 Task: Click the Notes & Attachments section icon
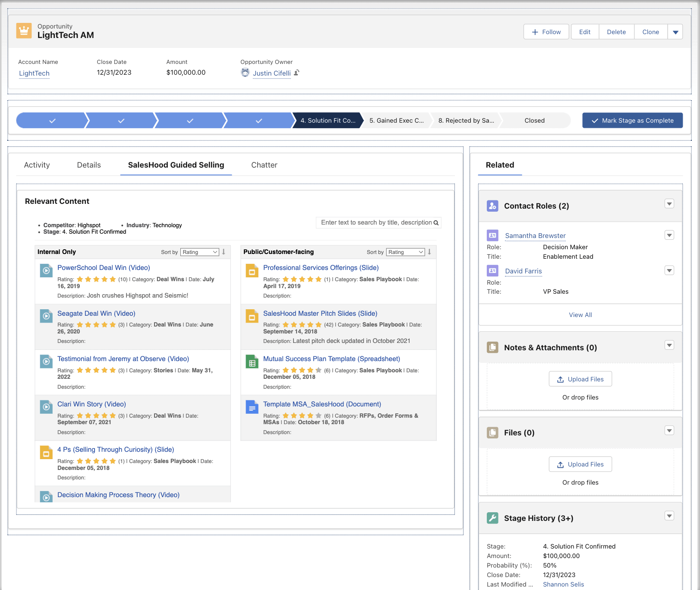[x=492, y=347]
